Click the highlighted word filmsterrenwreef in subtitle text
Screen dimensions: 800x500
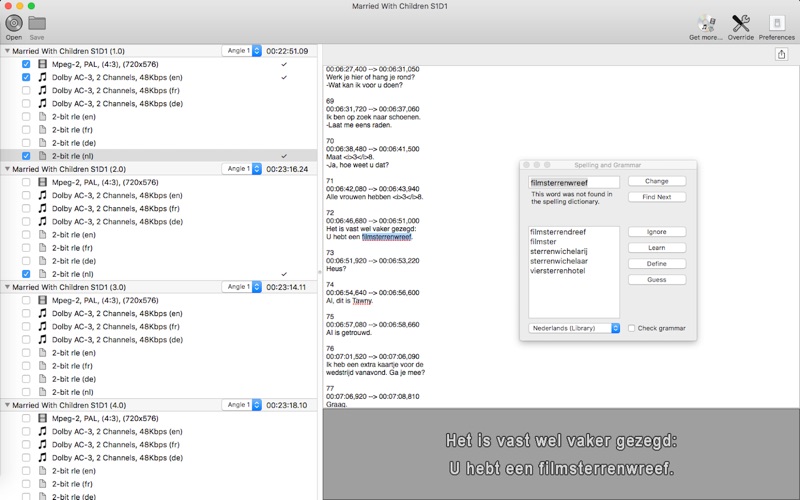pyautogui.click(x=386, y=237)
